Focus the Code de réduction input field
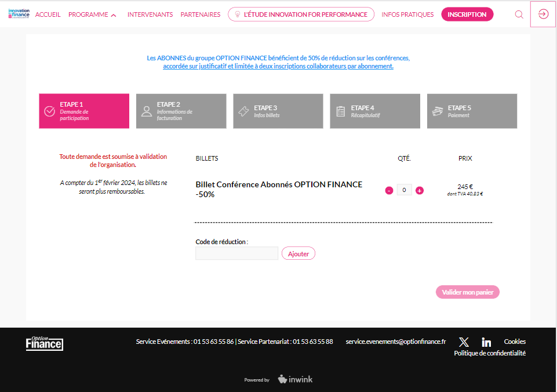This screenshot has width=557, height=392. tap(236, 253)
